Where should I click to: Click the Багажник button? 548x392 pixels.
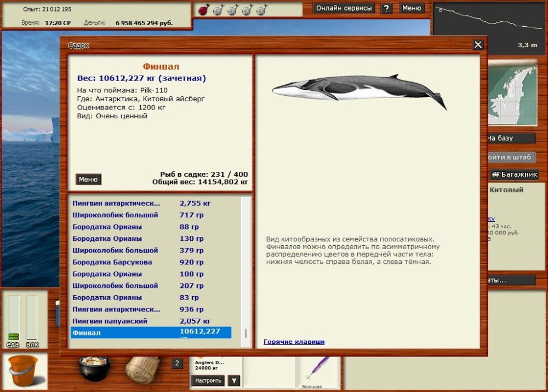pos(515,174)
